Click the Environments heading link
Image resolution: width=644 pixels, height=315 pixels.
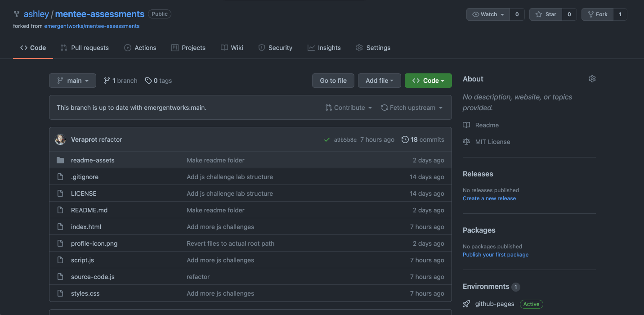[486, 287]
